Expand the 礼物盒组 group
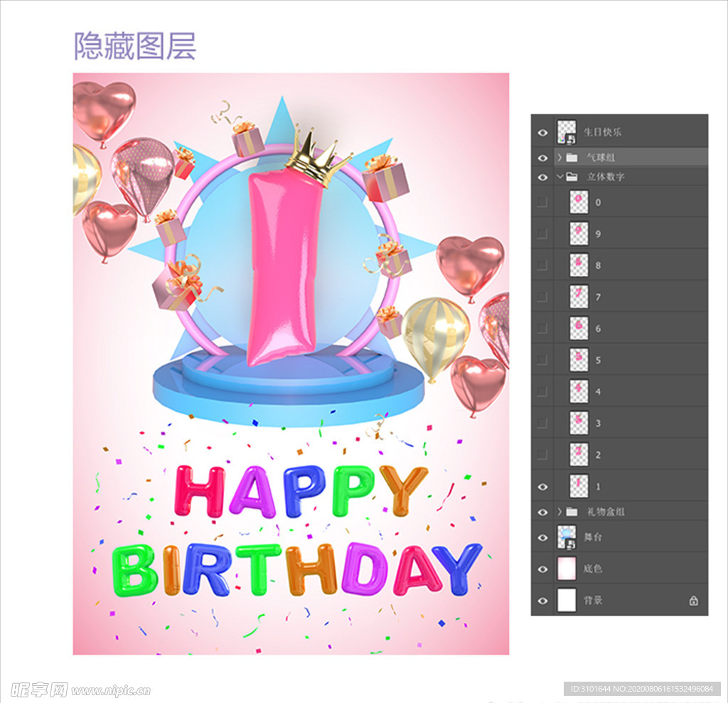The image size is (728, 703). click(560, 511)
